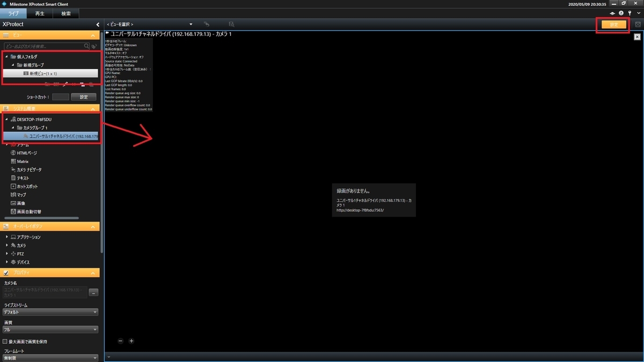This screenshot has height=362, width=644.
Task: Zoom in with the plus button
Action: [x=131, y=341]
